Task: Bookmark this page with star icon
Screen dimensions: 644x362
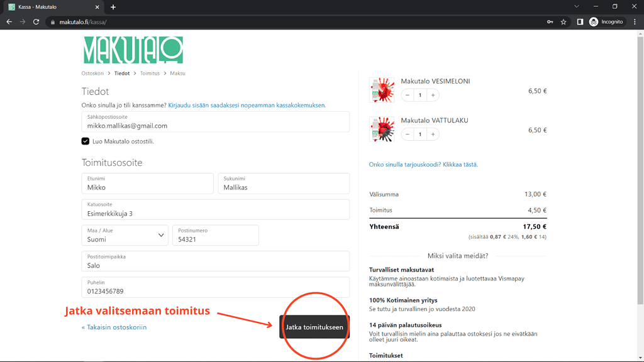Action: pyautogui.click(x=563, y=22)
